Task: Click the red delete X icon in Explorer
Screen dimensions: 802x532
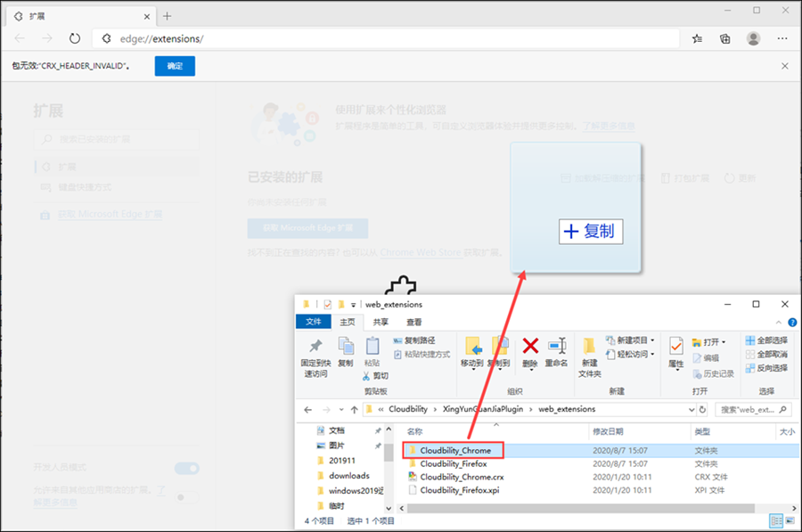Action: 530,346
